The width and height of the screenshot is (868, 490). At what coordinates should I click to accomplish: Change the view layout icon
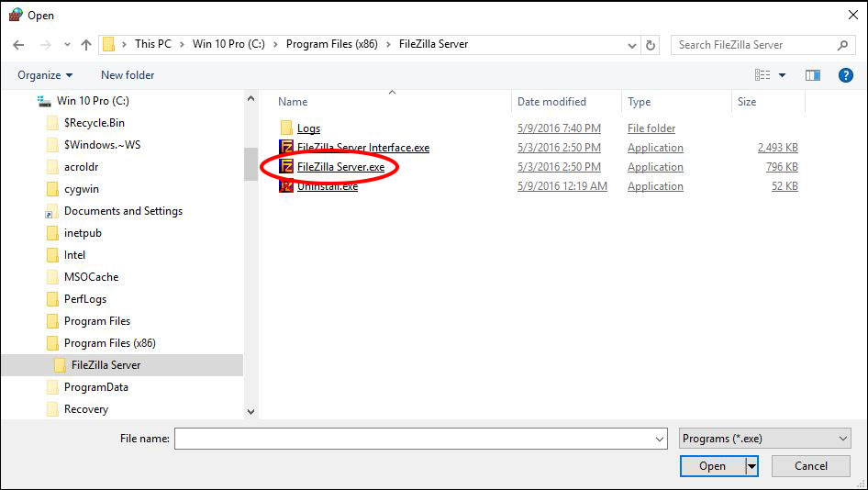coord(762,74)
